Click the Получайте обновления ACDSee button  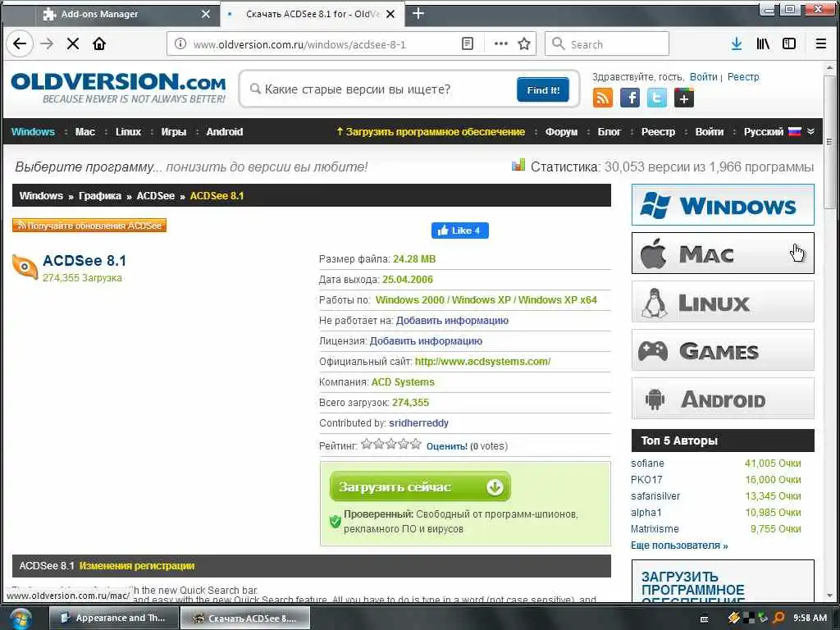click(x=89, y=226)
